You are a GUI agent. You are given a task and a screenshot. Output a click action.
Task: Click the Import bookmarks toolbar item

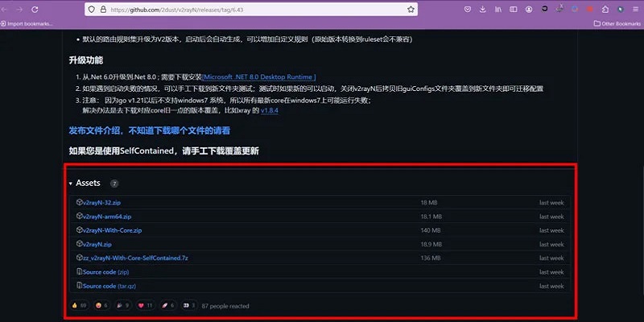(27, 23)
